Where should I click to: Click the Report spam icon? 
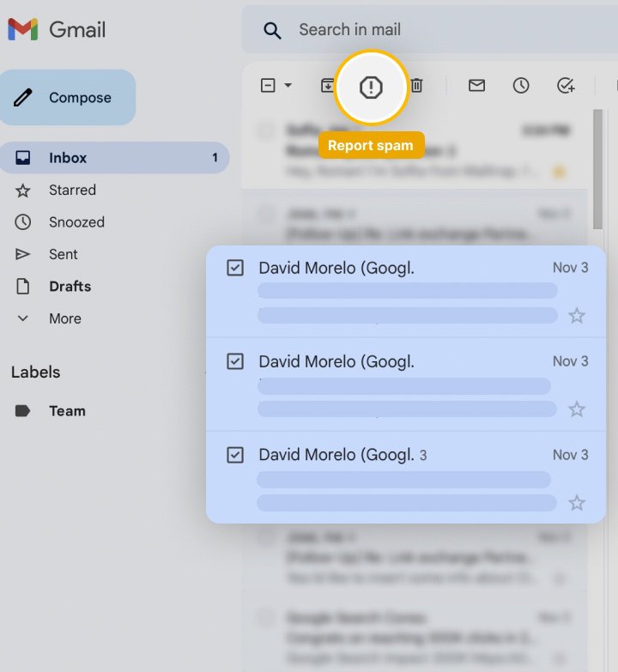(371, 87)
